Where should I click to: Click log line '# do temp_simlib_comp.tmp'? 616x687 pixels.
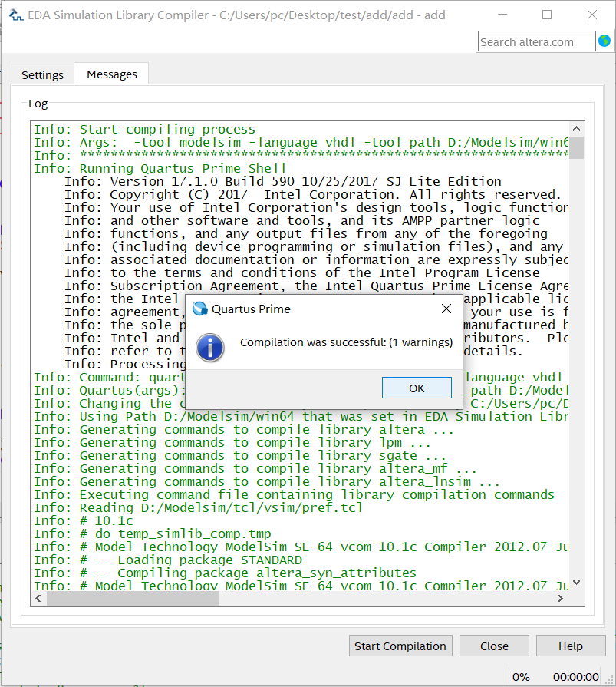[x=153, y=533]
